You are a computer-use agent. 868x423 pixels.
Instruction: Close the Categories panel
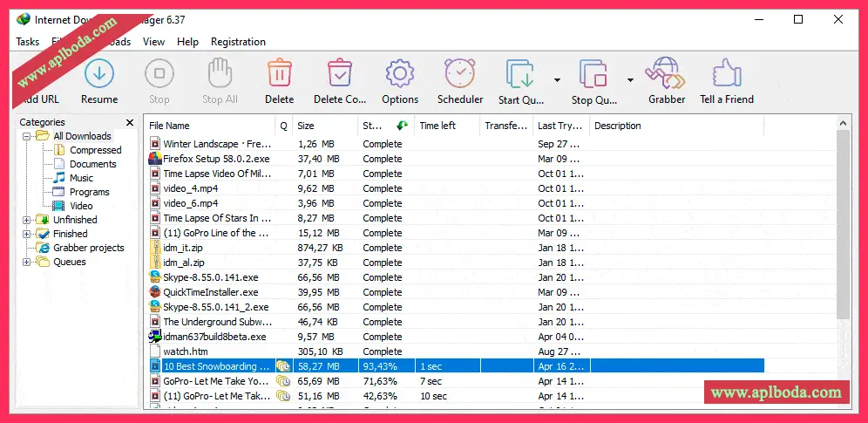130,123
